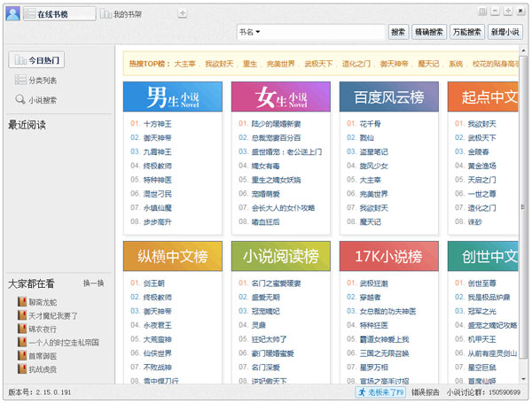Switch to the 在线书榜 tab

[x=59, y=14]
